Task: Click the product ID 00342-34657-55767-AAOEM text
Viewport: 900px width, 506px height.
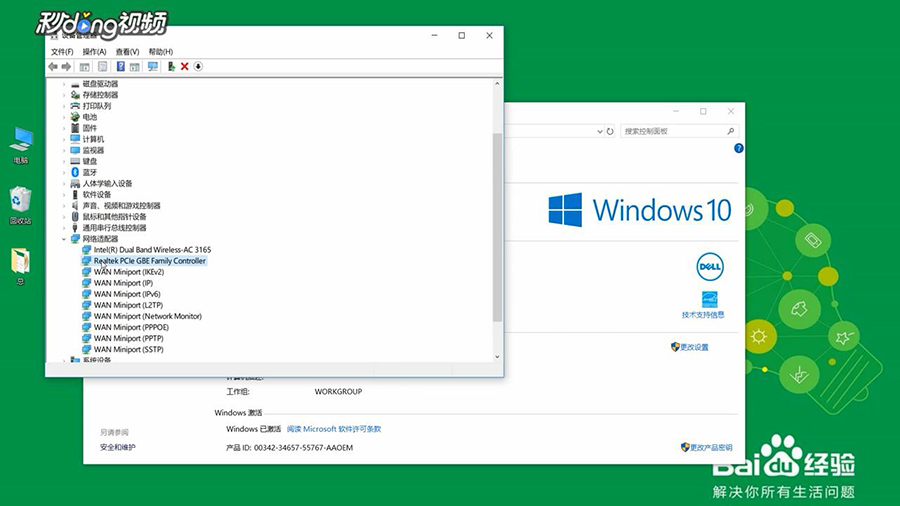Action: pos(303,447)
